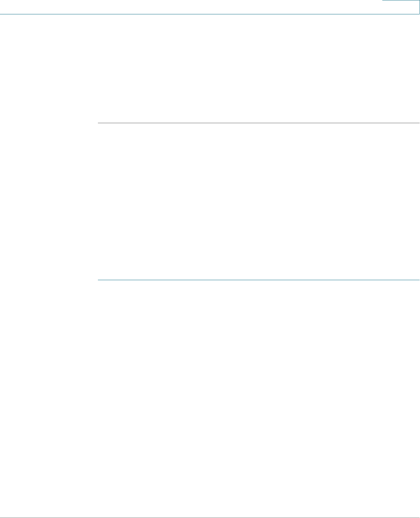Select the gray footer line at page bottom
The image size is (420, 518).
pos(210,518)
